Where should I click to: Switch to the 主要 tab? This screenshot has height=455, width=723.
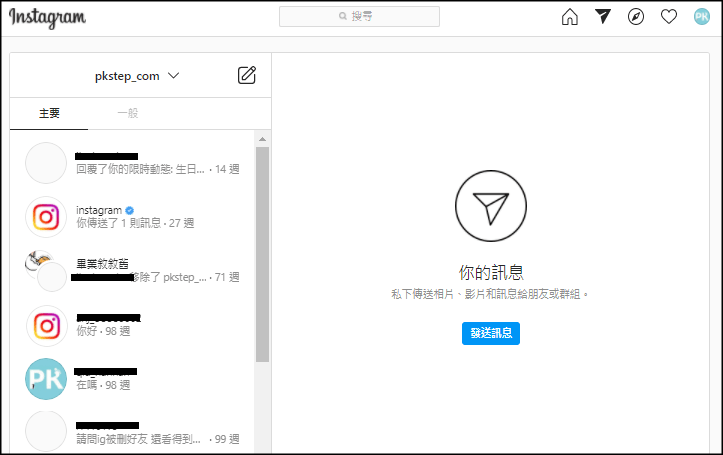click(49, 113)
